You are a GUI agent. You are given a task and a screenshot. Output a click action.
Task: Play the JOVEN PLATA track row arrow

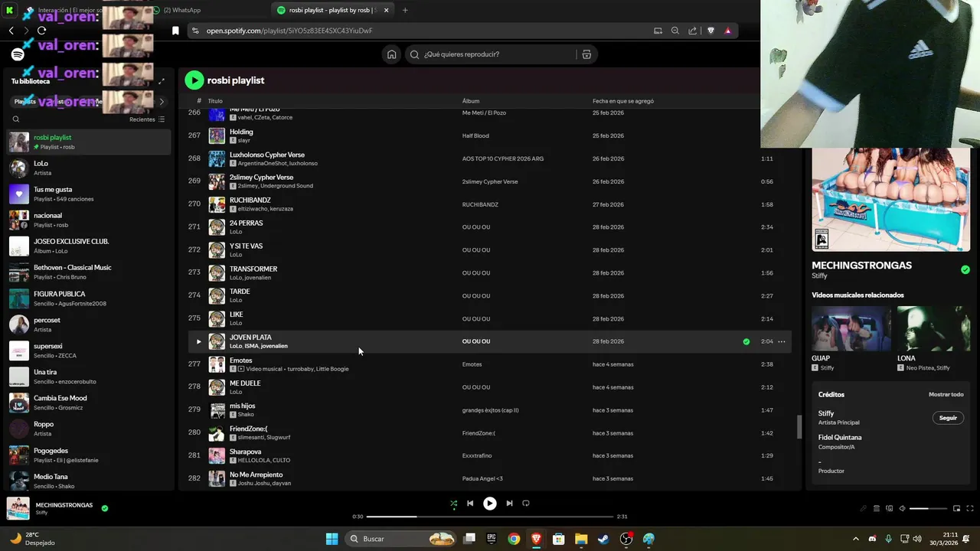coord(198,341)
